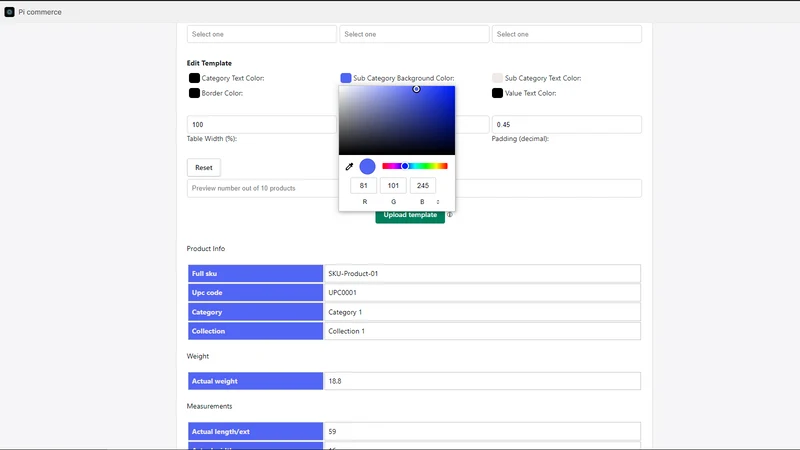The image size is (800, 450).
Task: Click the hue slider handle
Action: click(x=405, y=166)
